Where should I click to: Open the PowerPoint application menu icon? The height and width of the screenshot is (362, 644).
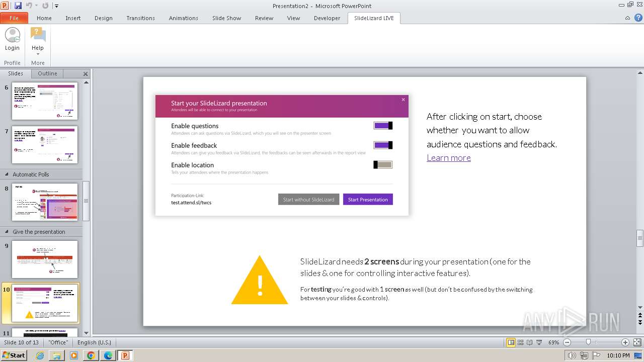point(5,6)
